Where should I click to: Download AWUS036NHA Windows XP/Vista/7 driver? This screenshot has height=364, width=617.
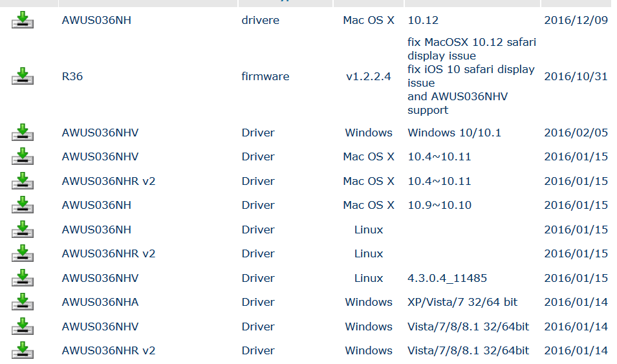(x=23, y=302)
